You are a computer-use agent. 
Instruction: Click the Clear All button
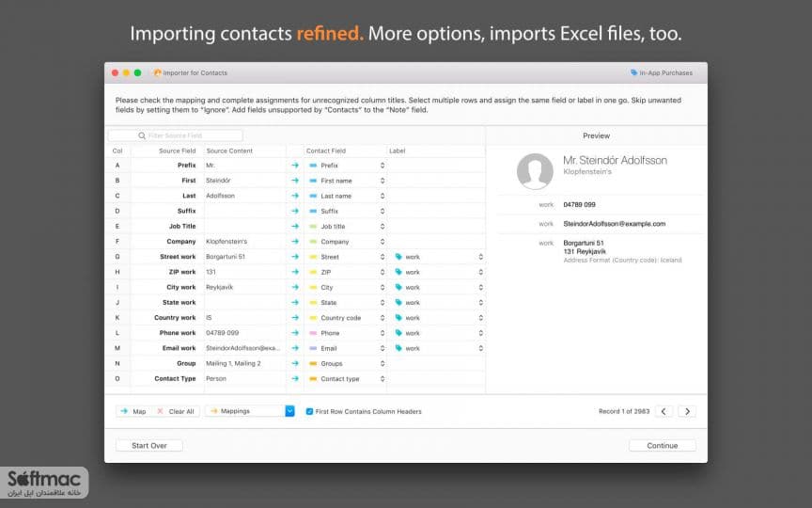[176, 412]
